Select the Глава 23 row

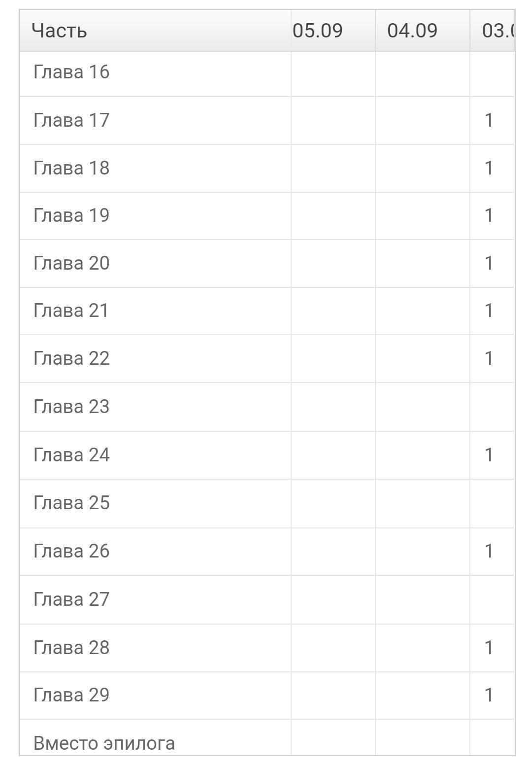[x=71, y=407]
